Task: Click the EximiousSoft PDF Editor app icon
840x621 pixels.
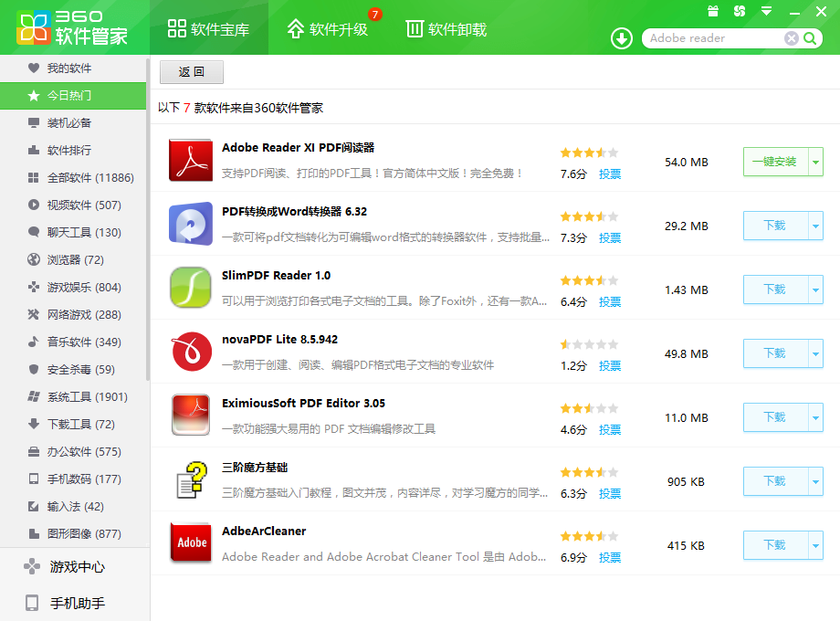Action: 191,416
